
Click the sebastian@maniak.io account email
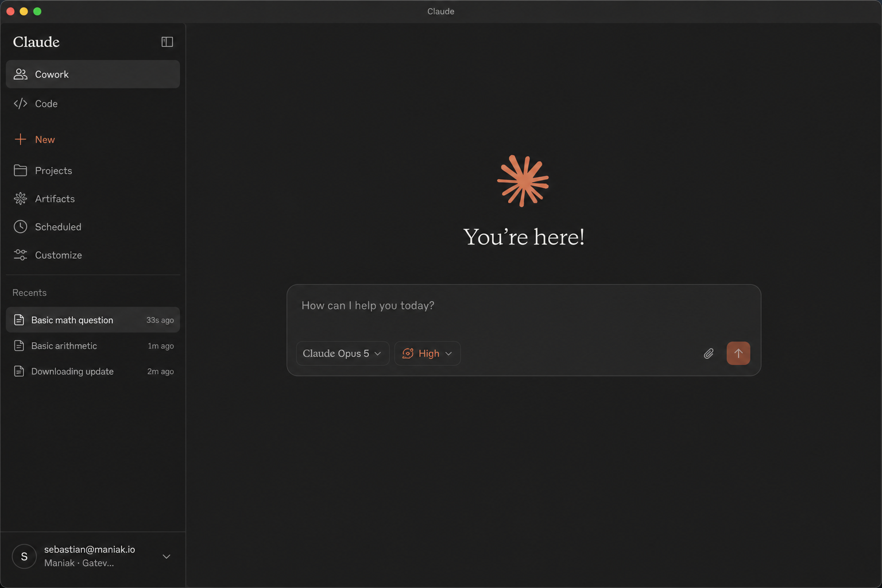90,550
